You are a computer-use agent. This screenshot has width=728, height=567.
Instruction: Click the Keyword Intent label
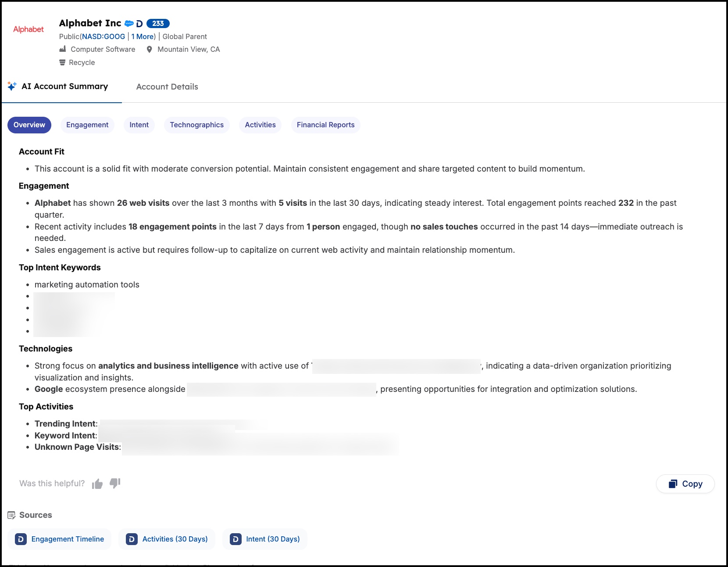click(x=66, y=436)
